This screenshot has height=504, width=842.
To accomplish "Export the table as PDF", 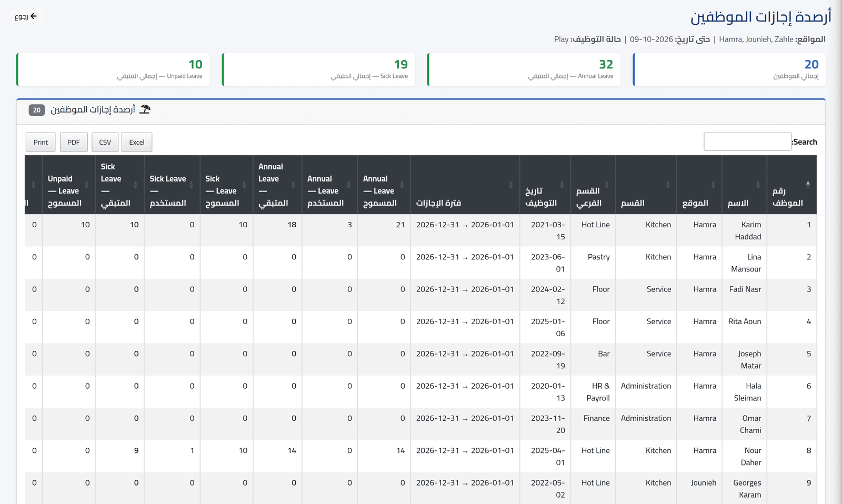I will tap(74, 142).
